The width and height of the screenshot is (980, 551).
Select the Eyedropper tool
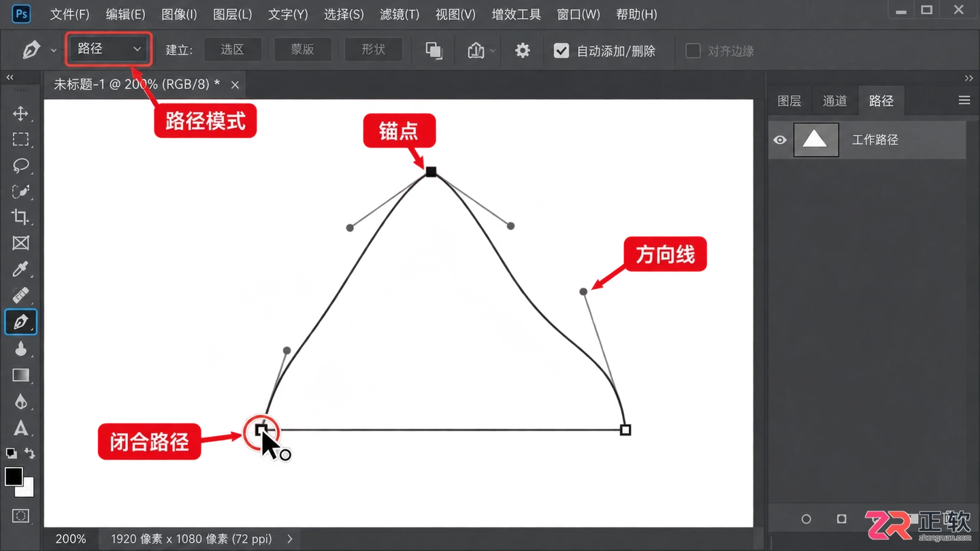pyautogui.click(x=20, y=269)
